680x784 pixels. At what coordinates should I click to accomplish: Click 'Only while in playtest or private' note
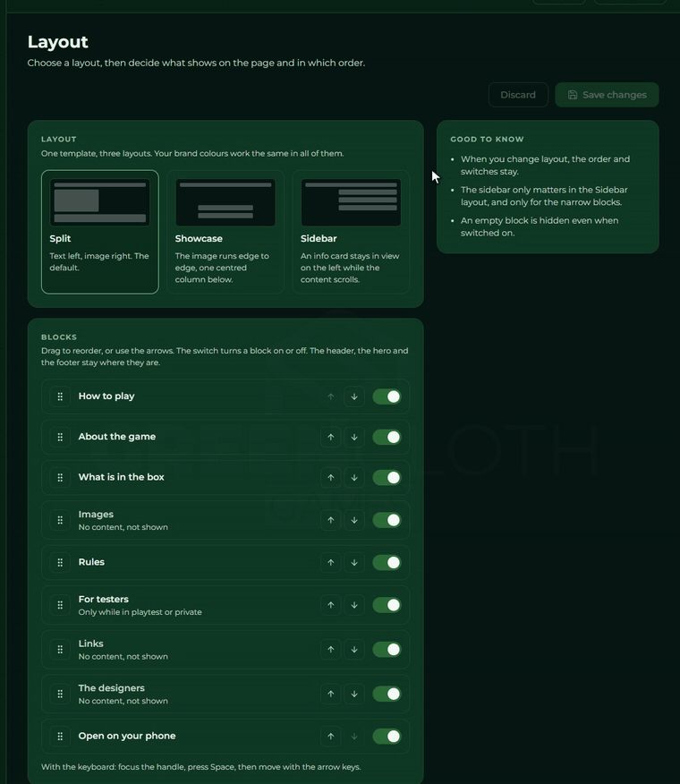[140, 612]
